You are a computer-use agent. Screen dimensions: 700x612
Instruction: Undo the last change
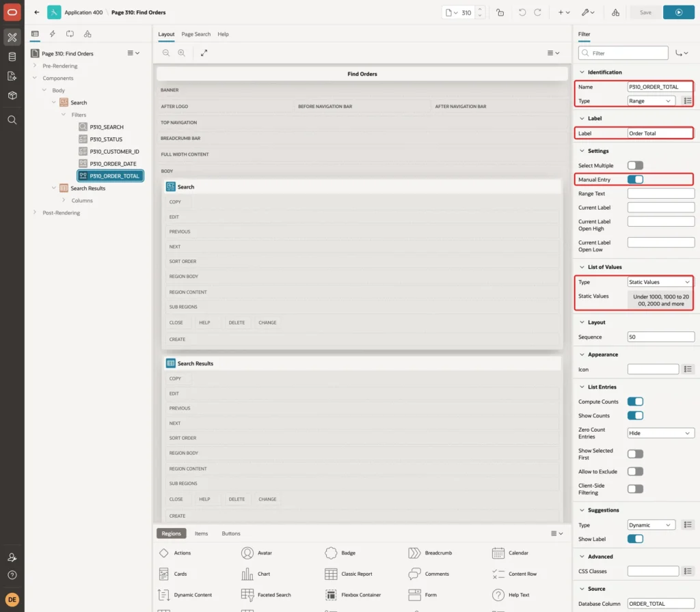coord(522,12)
